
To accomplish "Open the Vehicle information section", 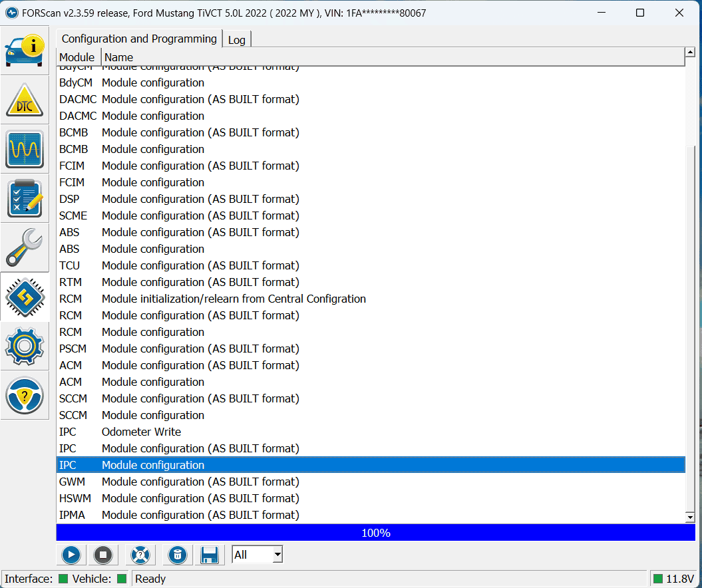I will 25,50.
